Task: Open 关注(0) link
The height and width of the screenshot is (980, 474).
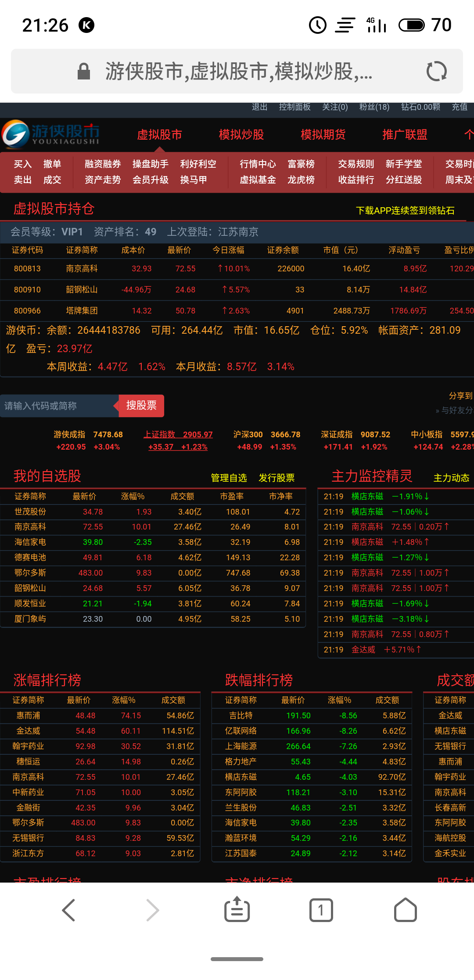Action: click(335, 107)
